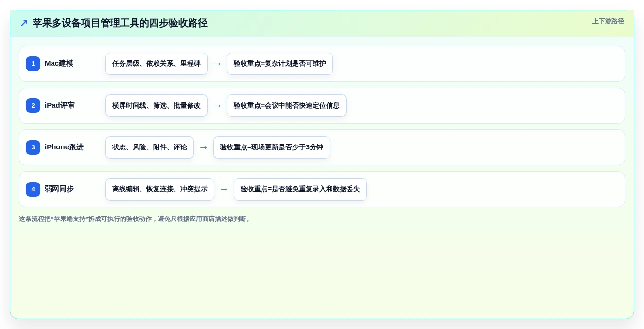Click the step 2 number badge
The width and height of the screenshot is (644, 329).
point(33,106)
